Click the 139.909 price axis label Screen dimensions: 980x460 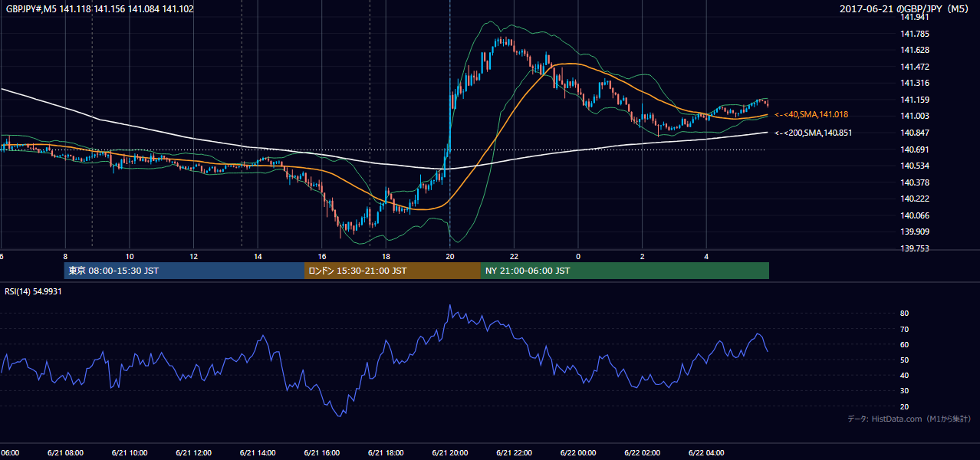(915, 232)
